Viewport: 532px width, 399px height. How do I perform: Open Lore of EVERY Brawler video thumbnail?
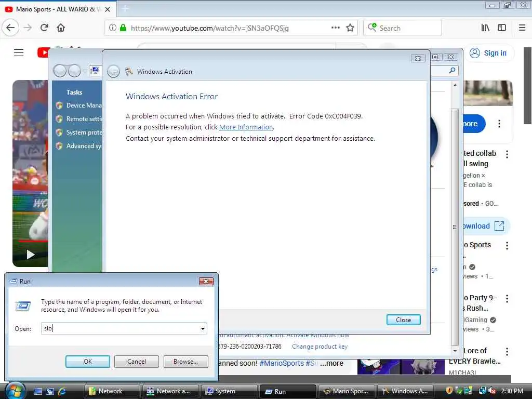pyautogui.click(x=401, y=367)
